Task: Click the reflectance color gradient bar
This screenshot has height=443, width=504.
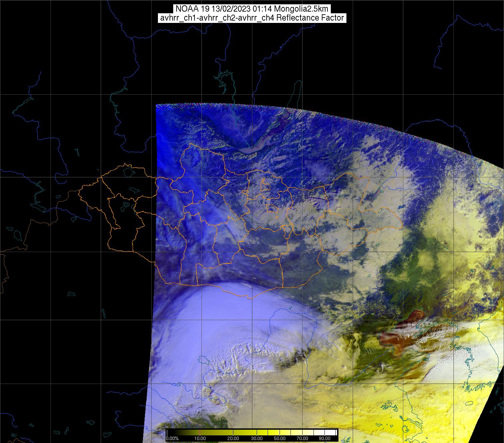Action: coord(252,433)
